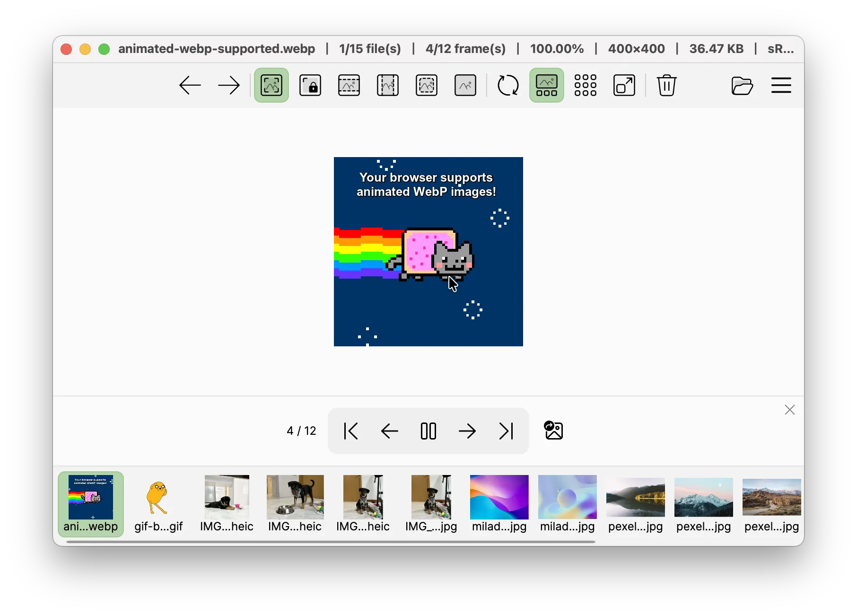Go to previous image with left arrow in toolbar

point(190,86)
